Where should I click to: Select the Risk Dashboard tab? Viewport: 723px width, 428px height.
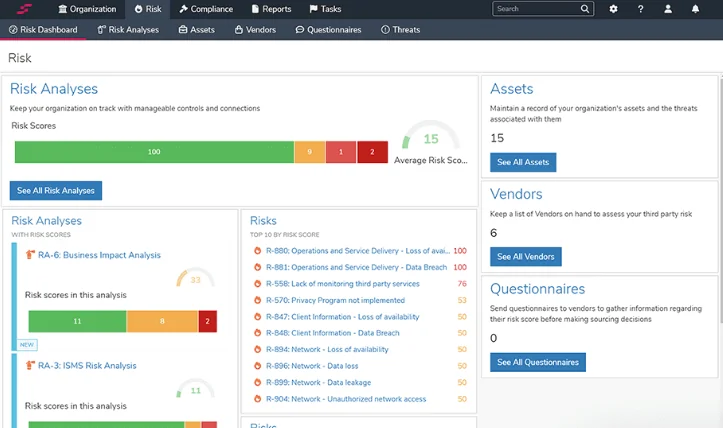43,30
